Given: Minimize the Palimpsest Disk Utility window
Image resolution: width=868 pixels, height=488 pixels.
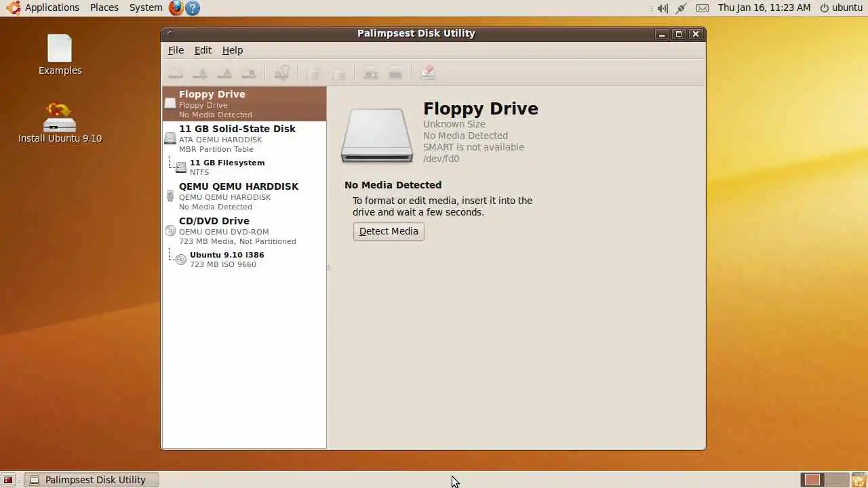Looking at the screenshot, I should (x=662, y=34).
